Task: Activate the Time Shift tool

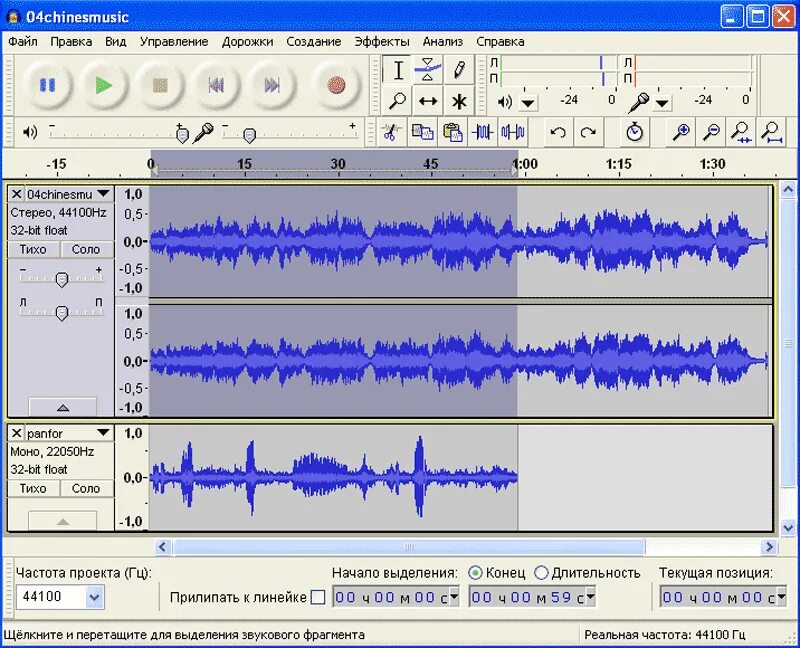Action: [x=427, y=101]
